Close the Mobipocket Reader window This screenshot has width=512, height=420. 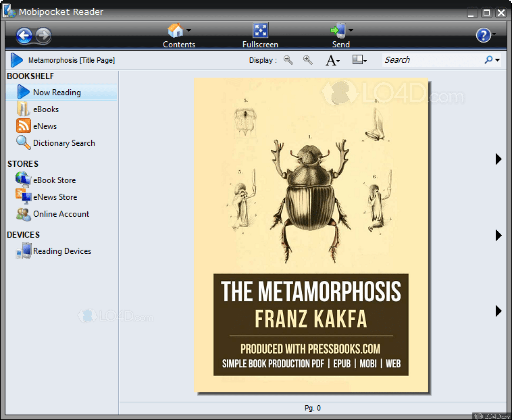pos(501,13)
